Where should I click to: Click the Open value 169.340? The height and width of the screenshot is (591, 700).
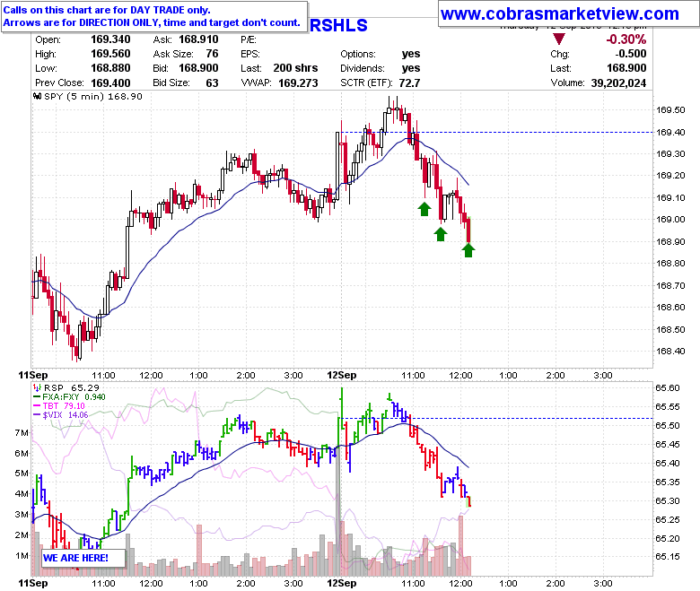[110, 39]
